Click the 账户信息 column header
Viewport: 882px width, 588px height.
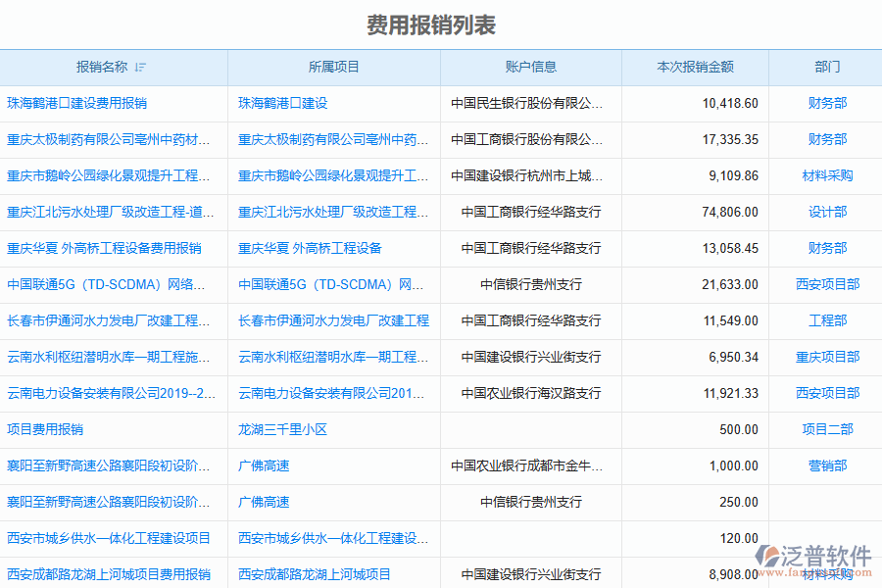530,68
